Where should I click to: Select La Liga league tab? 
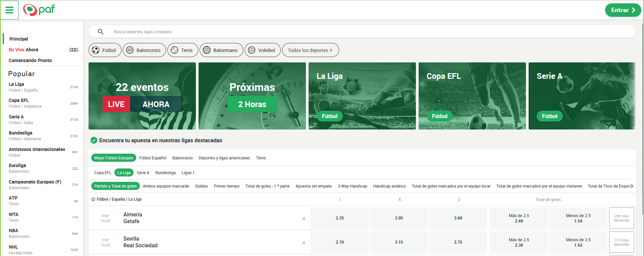124,172
